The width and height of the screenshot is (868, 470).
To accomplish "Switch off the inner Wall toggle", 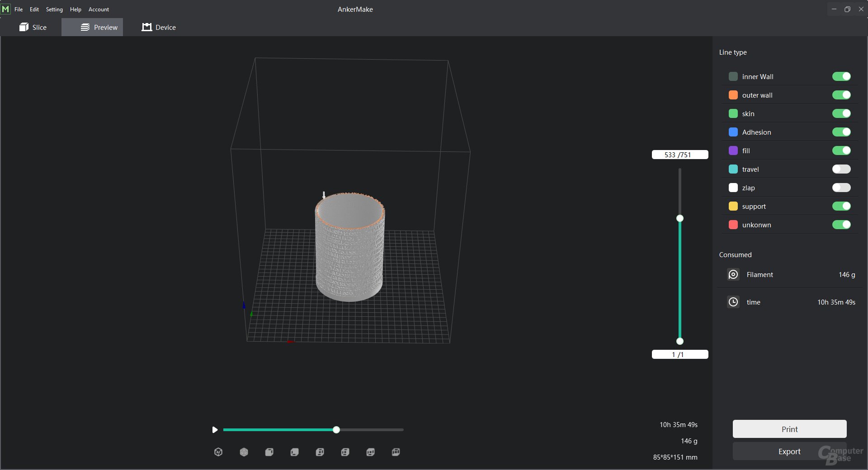I will coord(841,76).
